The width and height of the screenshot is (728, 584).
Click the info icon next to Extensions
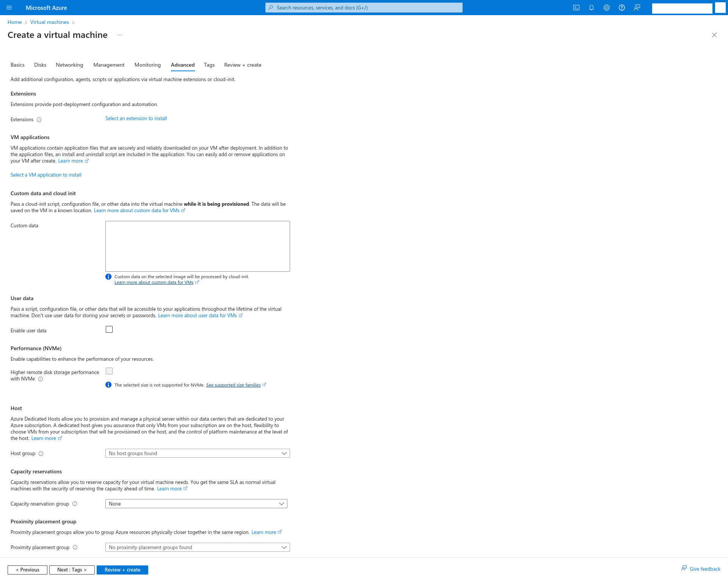(x=39, y=120)
